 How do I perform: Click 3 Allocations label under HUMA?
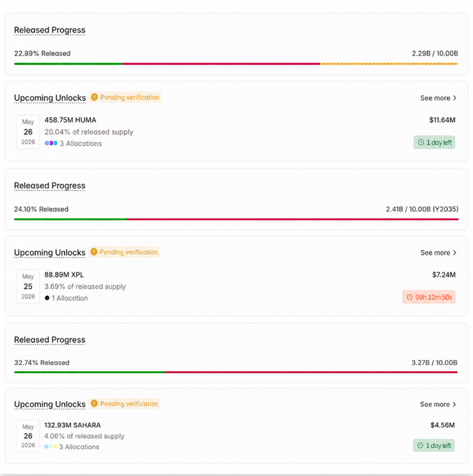click(x=80, y=143)
